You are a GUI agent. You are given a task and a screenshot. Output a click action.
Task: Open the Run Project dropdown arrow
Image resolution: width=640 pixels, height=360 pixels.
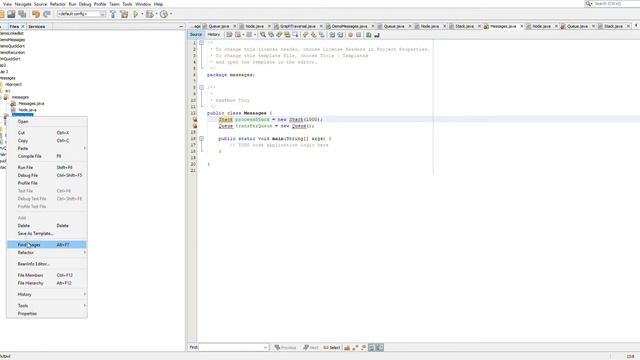pos(142,14)
